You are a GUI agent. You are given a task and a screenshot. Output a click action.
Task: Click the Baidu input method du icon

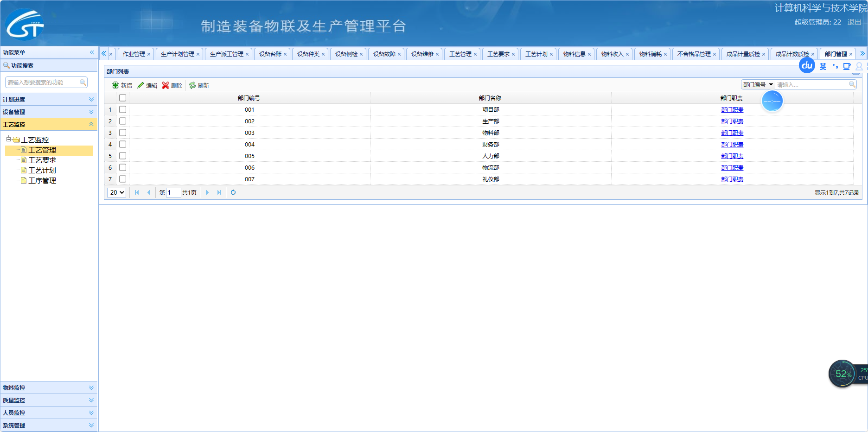(807, 65)
